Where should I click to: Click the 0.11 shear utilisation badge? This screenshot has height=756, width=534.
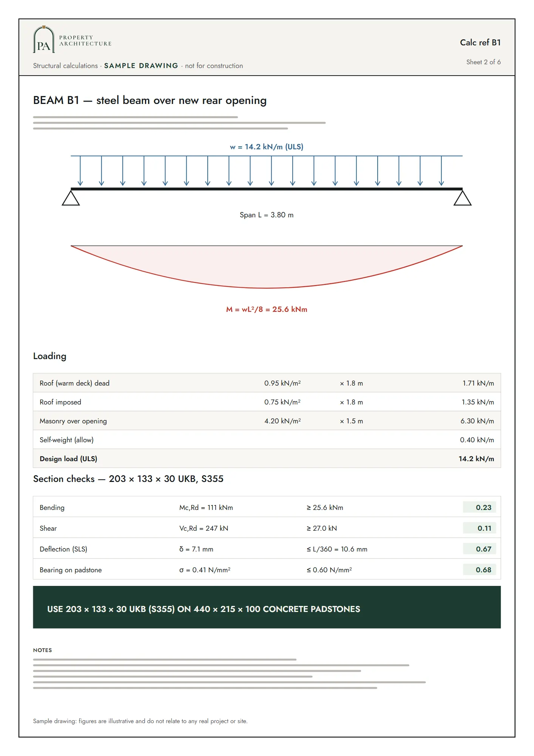pyautogui.click(x=480, y=528)
